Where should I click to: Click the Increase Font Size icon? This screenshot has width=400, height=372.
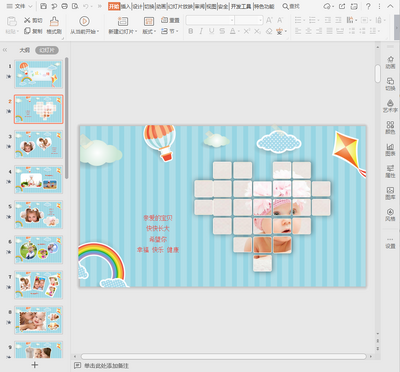pyautogui.click(x=269, y=20)
